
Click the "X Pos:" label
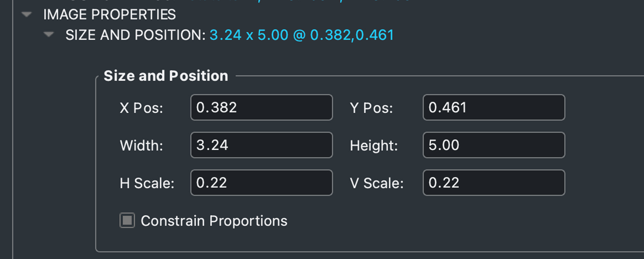[141, 108]
